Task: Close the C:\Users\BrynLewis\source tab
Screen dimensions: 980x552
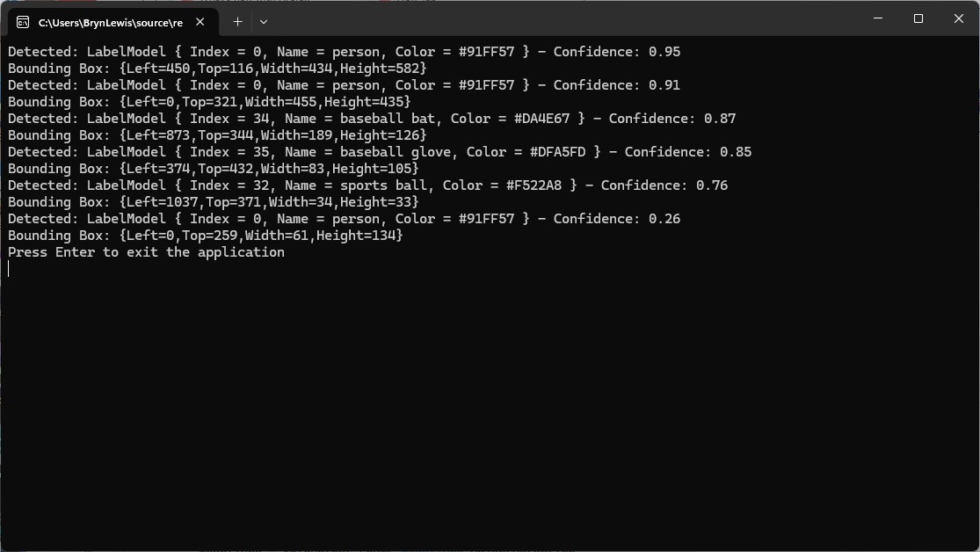Action: 201,22
